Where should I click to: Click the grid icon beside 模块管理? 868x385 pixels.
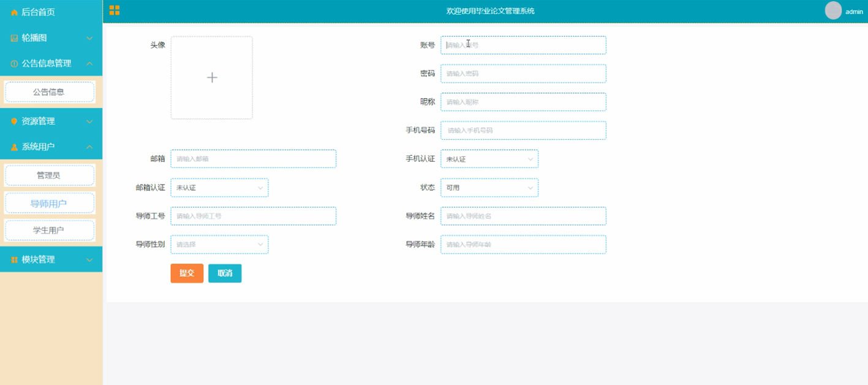tap(14, 260)
